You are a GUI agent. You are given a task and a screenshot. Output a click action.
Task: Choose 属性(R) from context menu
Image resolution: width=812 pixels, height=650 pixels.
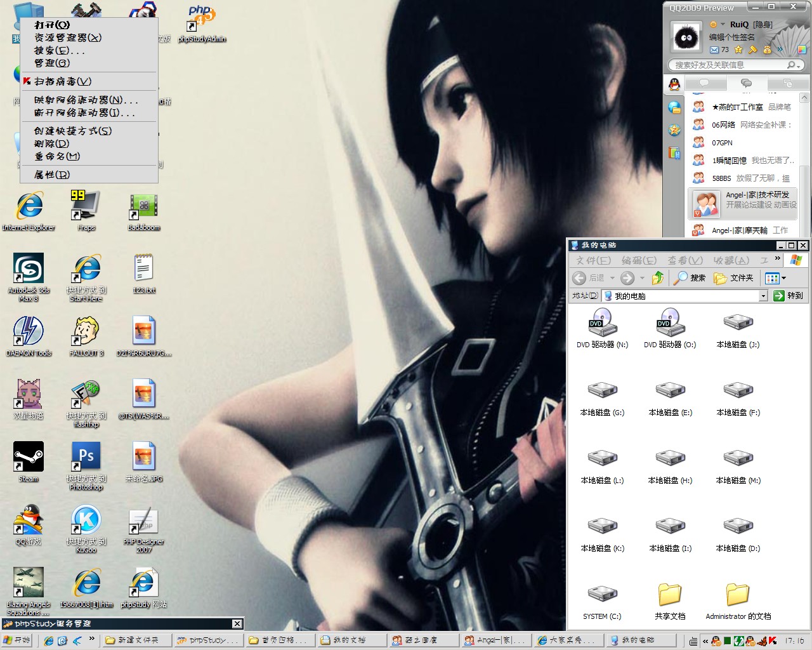coord(89,175)
